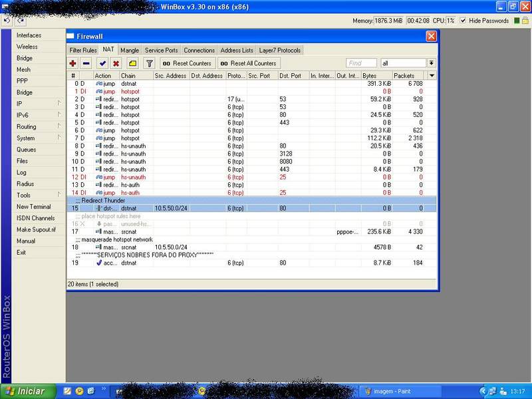Click the red plus add rule icon
532x399 pixels.
point(73,63)
